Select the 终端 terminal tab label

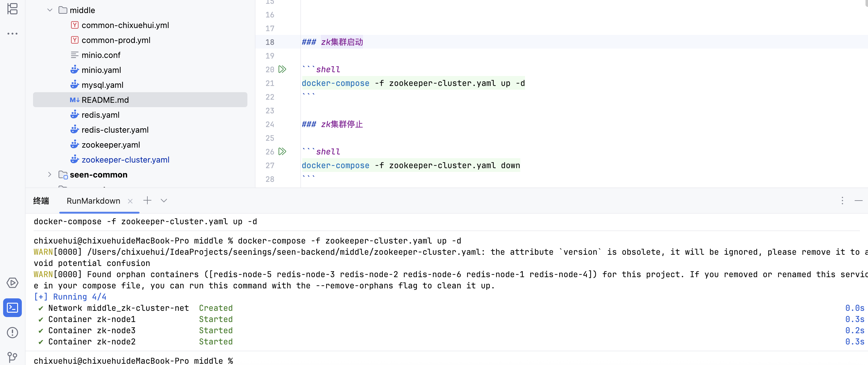click(41, 201)
